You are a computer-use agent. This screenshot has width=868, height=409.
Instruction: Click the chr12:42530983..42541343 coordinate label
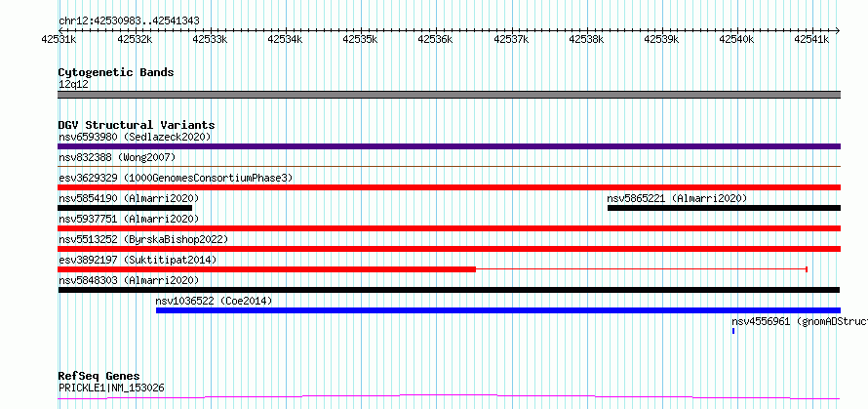[129, 21]
